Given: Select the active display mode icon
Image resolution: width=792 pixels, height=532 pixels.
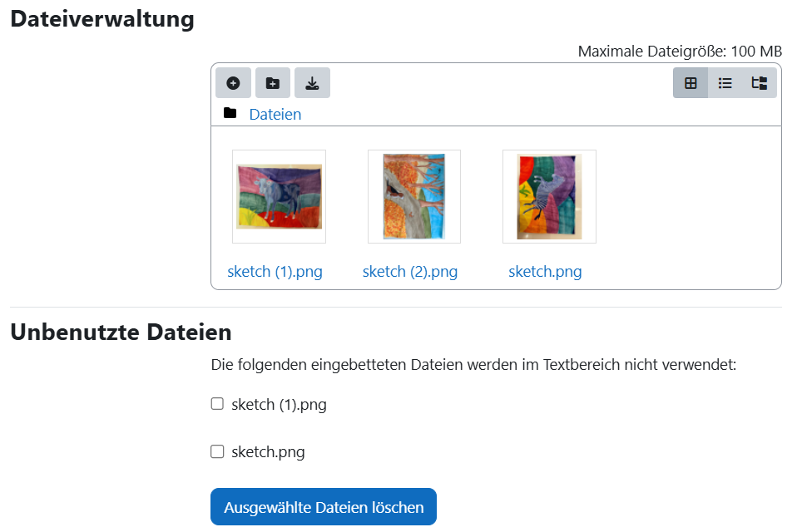Looking at the screenshot, I should click(691, 82).
